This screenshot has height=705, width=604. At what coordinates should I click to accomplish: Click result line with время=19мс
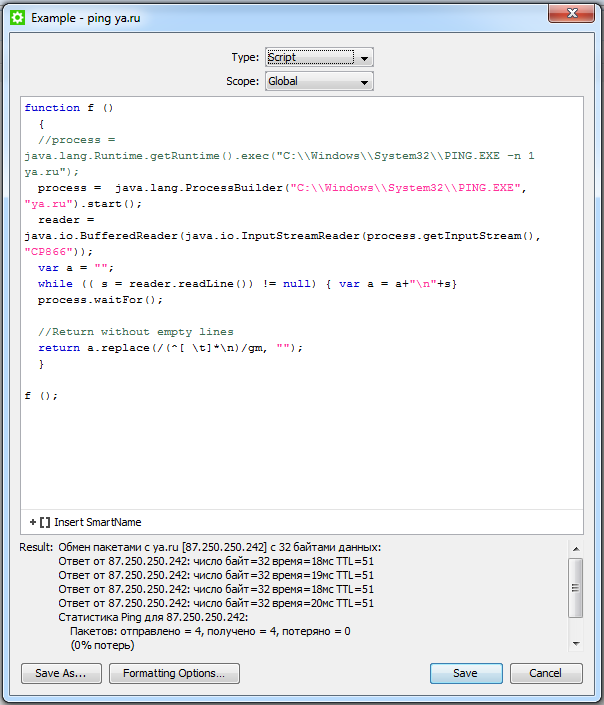pos(216,575)
